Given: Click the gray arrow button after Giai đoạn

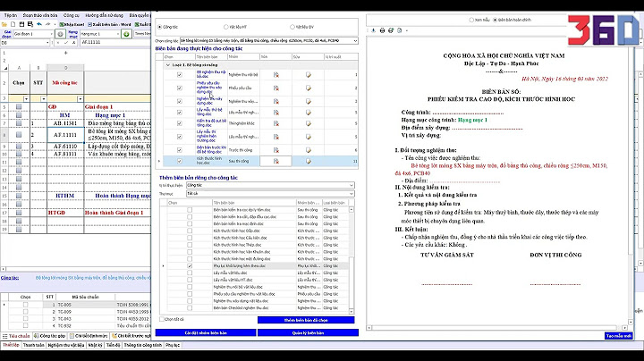Looking at the screenshot, I should [61, 34].
